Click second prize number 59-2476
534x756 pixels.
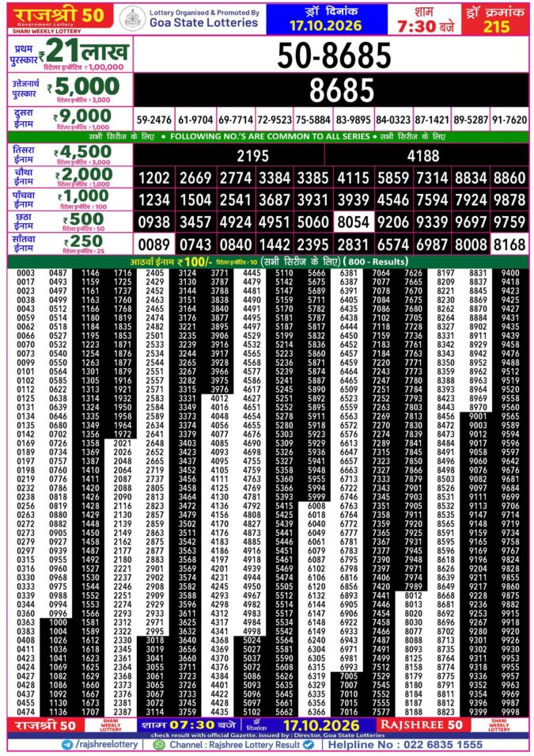(x=153, y=120)
